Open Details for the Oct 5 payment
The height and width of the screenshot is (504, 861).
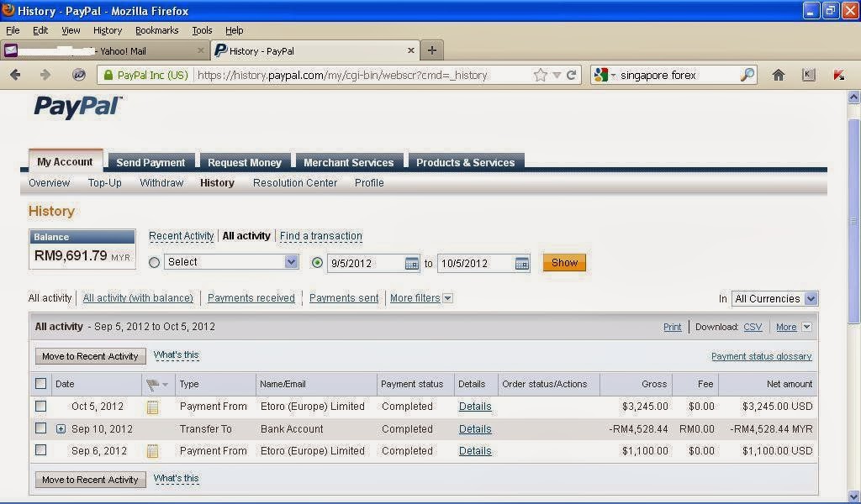pos(475,407)
